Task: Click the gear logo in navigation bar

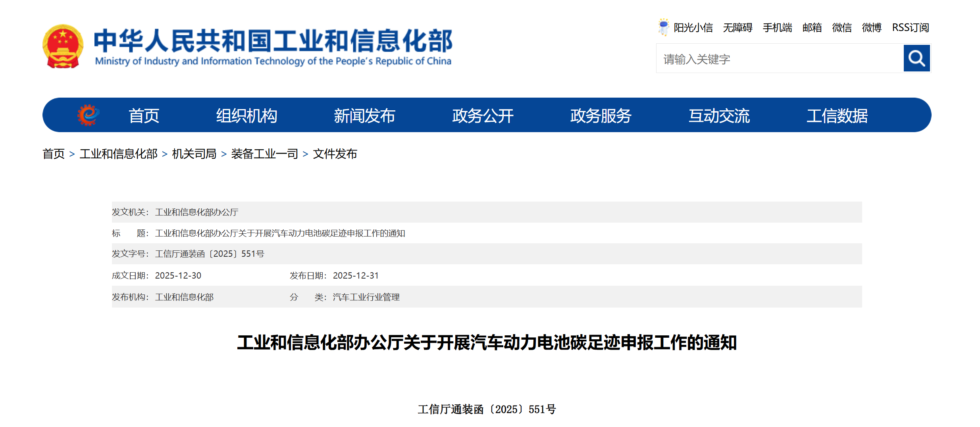Action: pos(88,115)
